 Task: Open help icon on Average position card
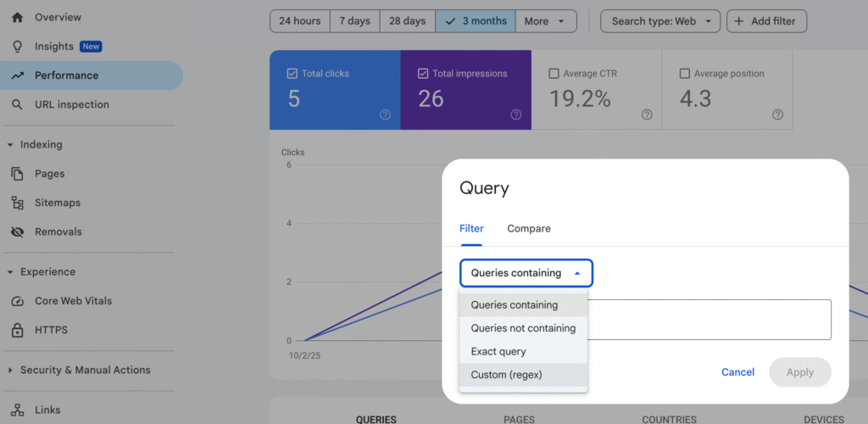tap(778, 114)
